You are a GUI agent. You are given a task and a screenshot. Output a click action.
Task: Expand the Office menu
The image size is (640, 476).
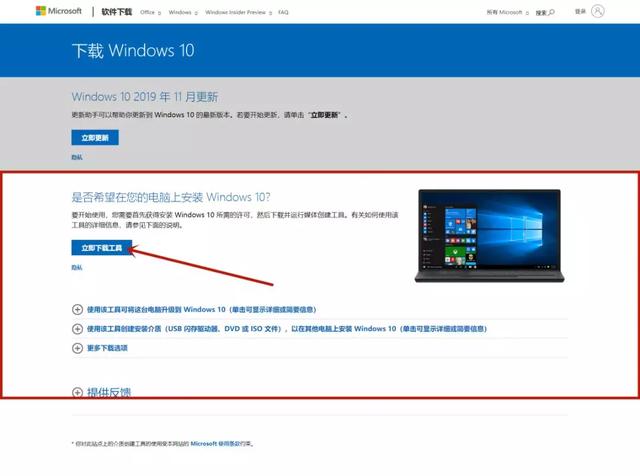click(x=150, y=12)
